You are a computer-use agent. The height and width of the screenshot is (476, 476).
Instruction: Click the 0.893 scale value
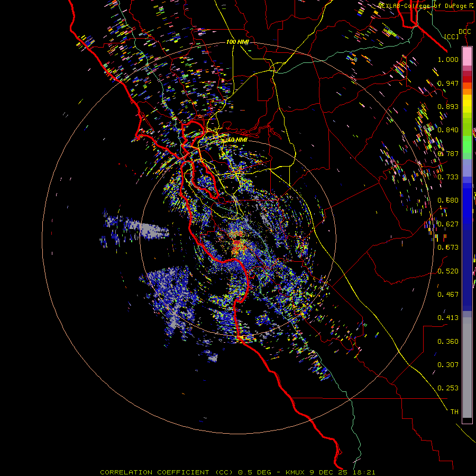pyautogui.click(x=448, y=106)
